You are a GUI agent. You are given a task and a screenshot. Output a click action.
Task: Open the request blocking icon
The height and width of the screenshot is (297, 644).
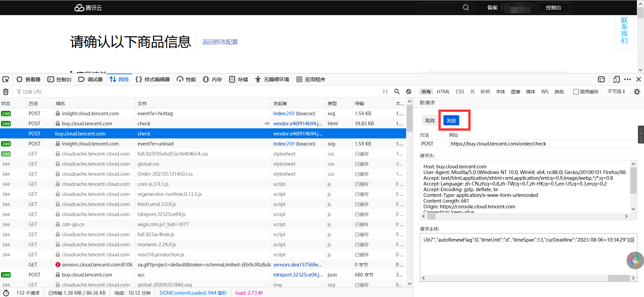point(409,92)
